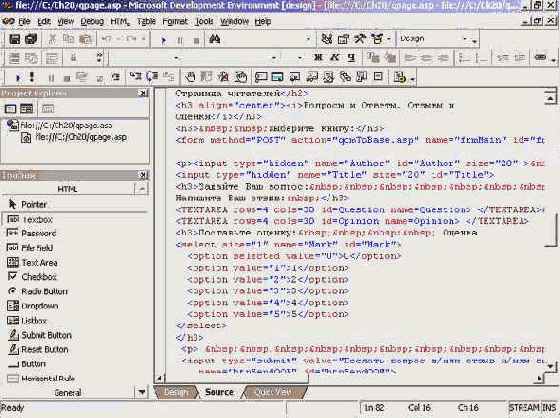Click the Step Out debug icon
560x418 pixels.
[169, 76]
